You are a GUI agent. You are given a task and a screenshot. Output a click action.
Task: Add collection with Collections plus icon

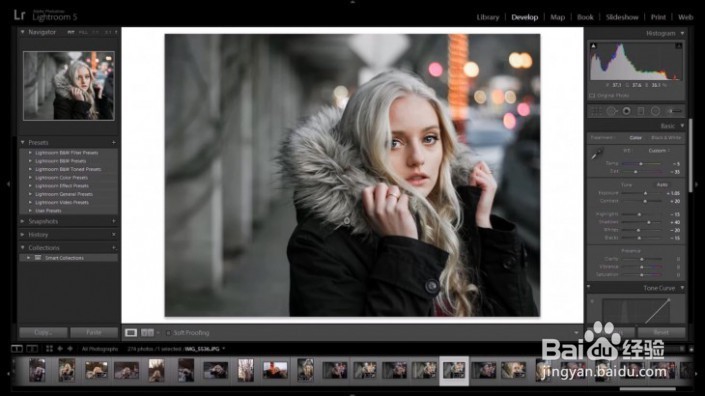[114, 248]
